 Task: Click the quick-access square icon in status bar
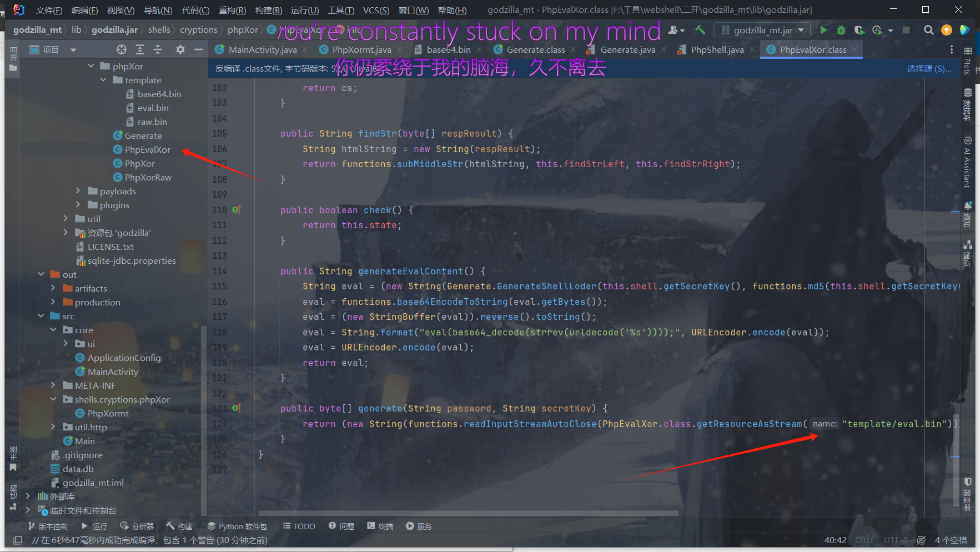(x=18, y=540)
